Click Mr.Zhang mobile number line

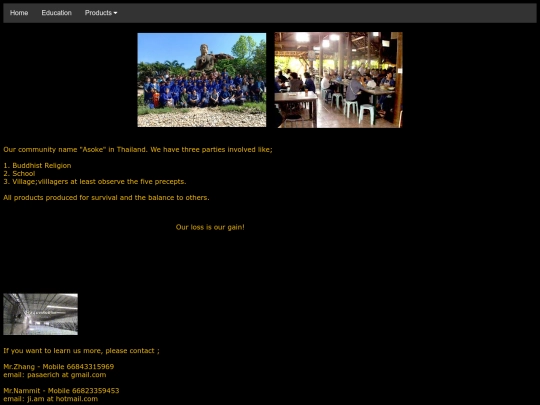(59, 366)
